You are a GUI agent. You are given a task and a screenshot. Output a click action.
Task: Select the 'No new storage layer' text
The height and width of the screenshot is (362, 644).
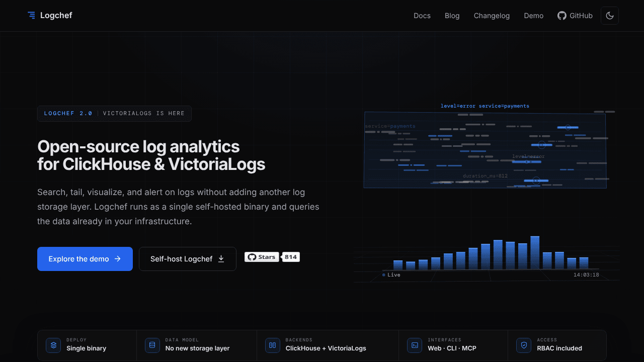click(198, 348)
